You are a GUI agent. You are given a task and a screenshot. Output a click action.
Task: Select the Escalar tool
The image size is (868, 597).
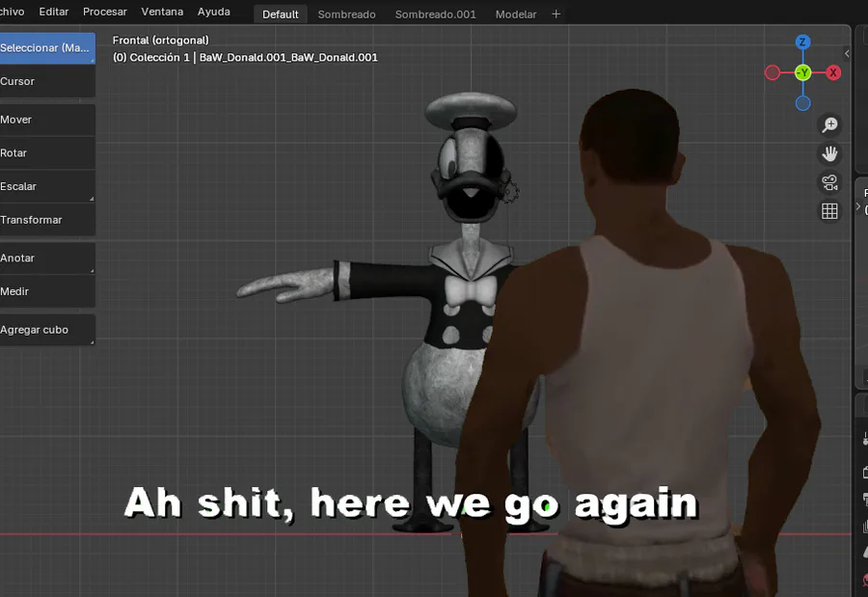coord(47,186)
